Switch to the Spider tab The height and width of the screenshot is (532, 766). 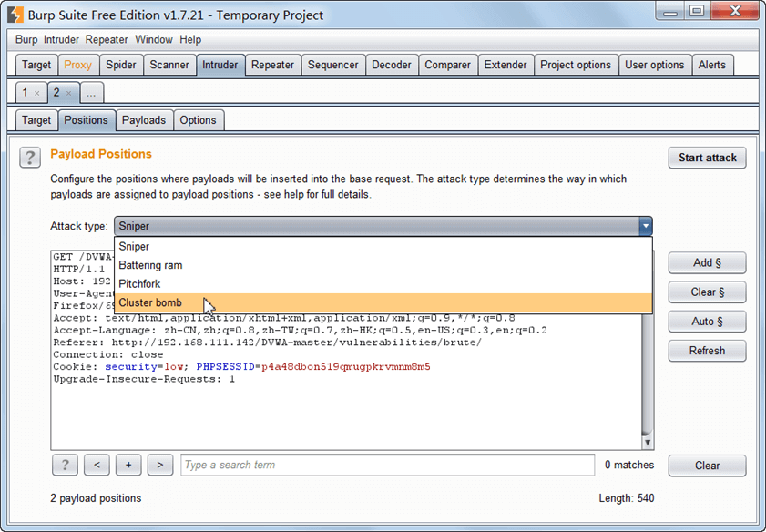click(121, 65)
